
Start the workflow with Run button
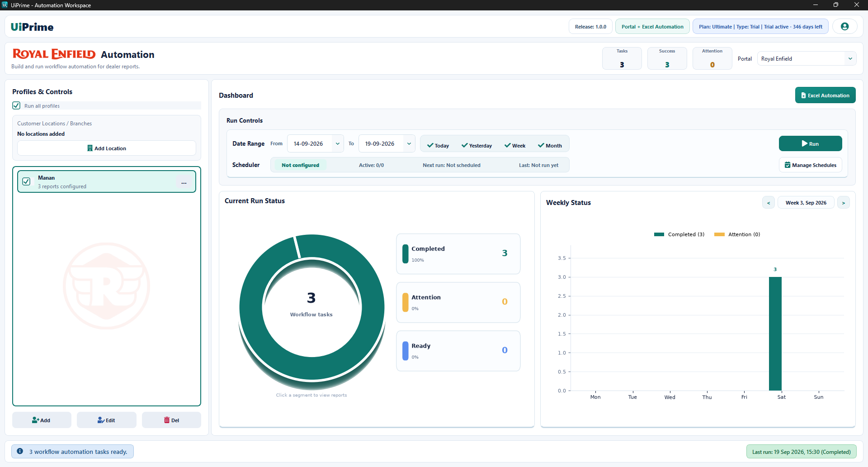[x=810, y=143]
